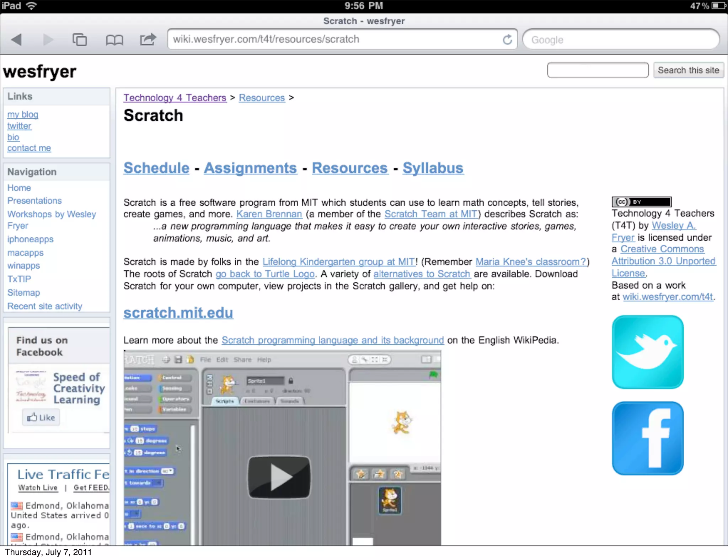Open Recent site activity in the sidebar

click(x=45, y=306)
